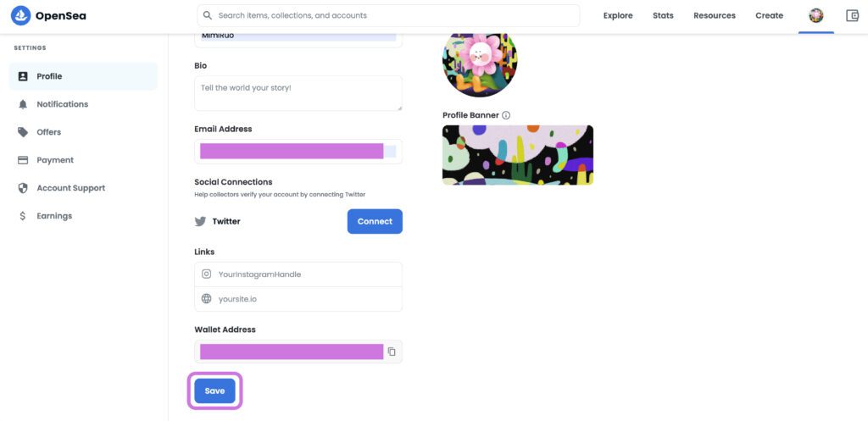Open Payment settings
This screenshot has width=868, height=421.
point(54,160)
